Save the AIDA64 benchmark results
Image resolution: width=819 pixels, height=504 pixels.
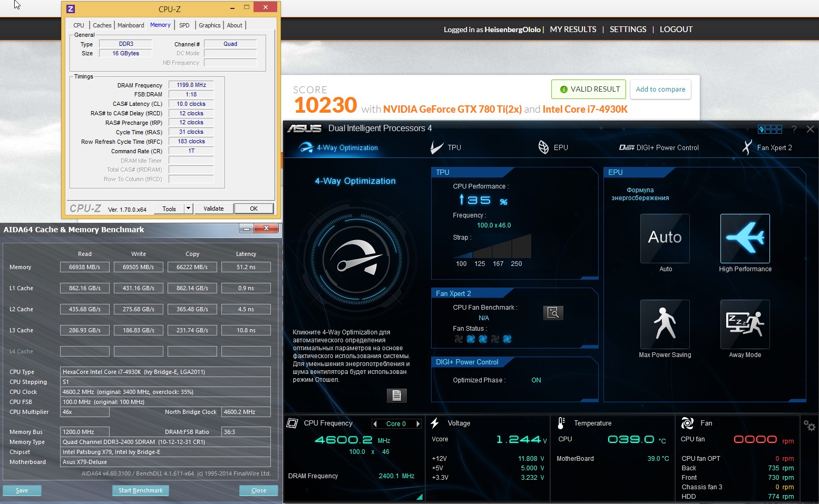(22, 490)
